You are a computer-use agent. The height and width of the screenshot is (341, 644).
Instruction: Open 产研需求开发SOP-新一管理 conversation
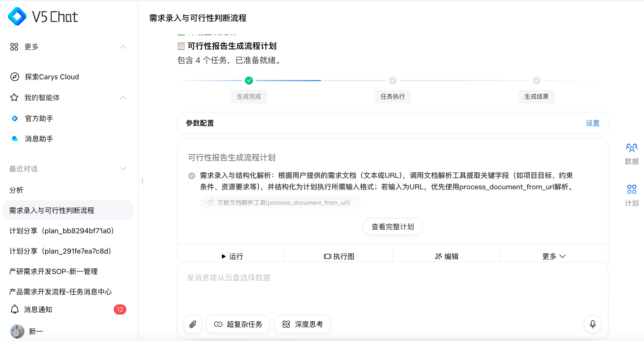[x=53, y=271]
